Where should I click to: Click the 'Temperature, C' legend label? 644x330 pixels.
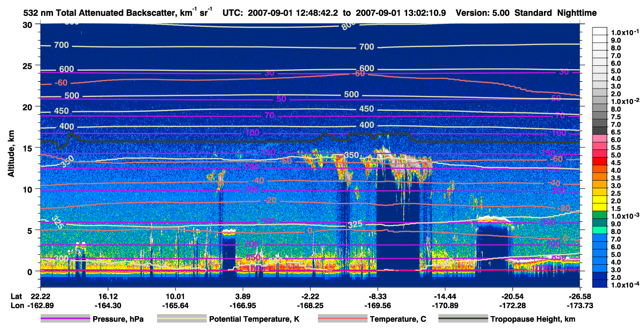pos(398,319)
